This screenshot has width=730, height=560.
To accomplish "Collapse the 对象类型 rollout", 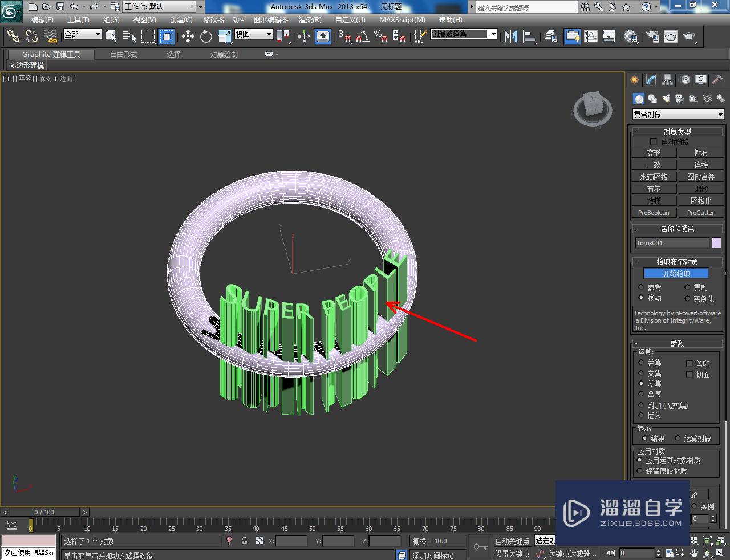I will [678, 132].
